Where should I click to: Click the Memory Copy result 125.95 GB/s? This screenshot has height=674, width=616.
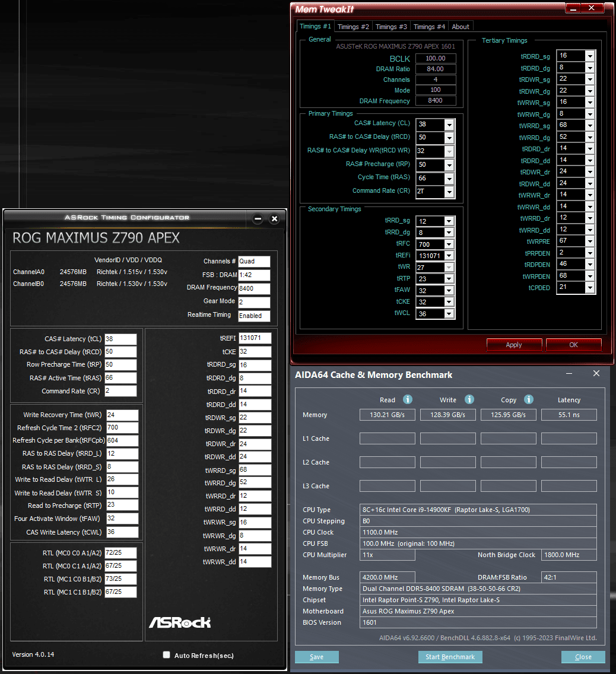pyautogui.click(x=509, y=415)
